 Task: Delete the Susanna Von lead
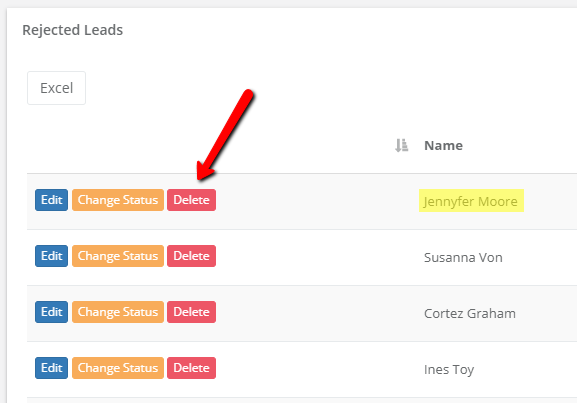click(191, 256)
